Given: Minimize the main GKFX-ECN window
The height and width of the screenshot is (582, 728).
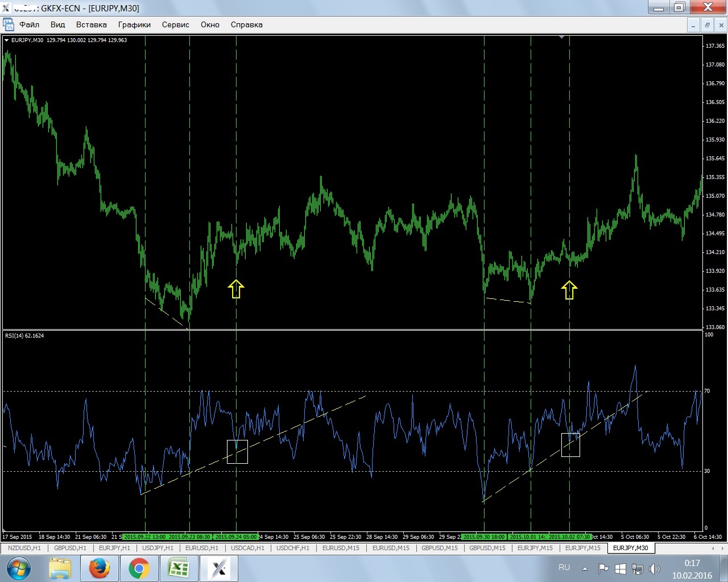Looking at the screenshot, I should click(x=659, y=7).
